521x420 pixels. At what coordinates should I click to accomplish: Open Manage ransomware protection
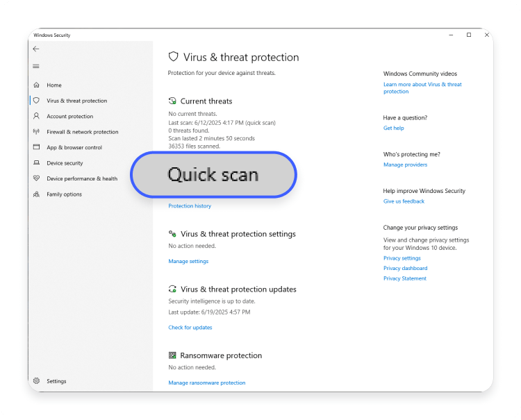[207, 383]
